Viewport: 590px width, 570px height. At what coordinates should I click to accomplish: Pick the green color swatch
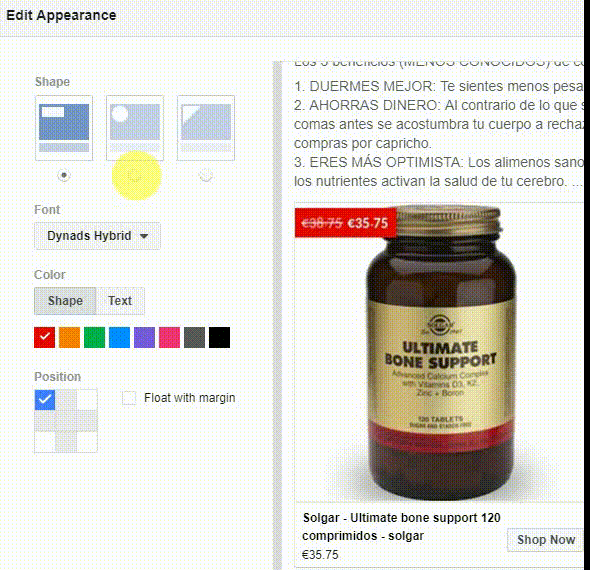pos(94,337)
